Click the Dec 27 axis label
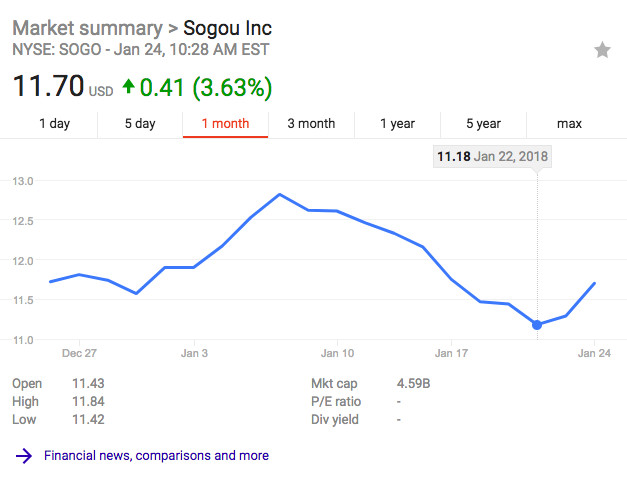Screen dimensions: 627x488 (x=79, y=353)
